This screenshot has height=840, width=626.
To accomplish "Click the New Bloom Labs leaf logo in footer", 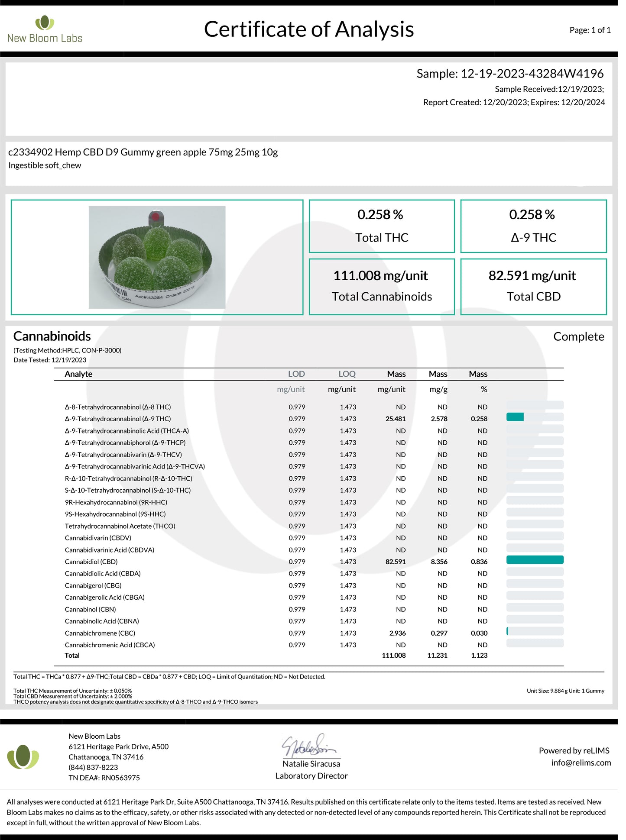I will (x=23, y=756).
